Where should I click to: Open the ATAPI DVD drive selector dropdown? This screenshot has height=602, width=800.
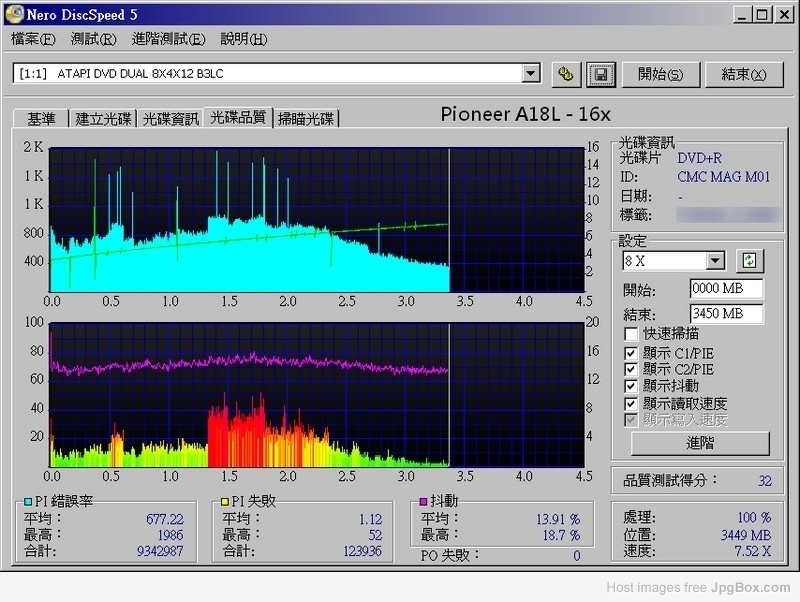click(530, 74)
